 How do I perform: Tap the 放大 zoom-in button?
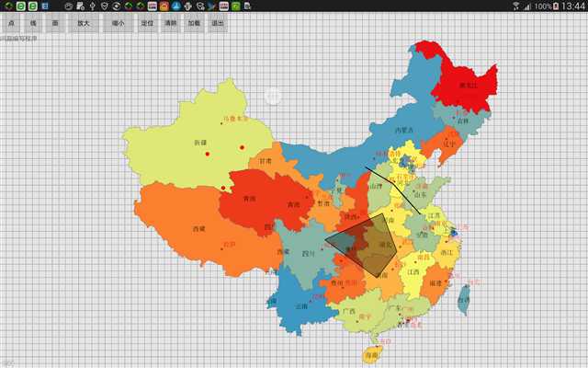pos(84,23)
